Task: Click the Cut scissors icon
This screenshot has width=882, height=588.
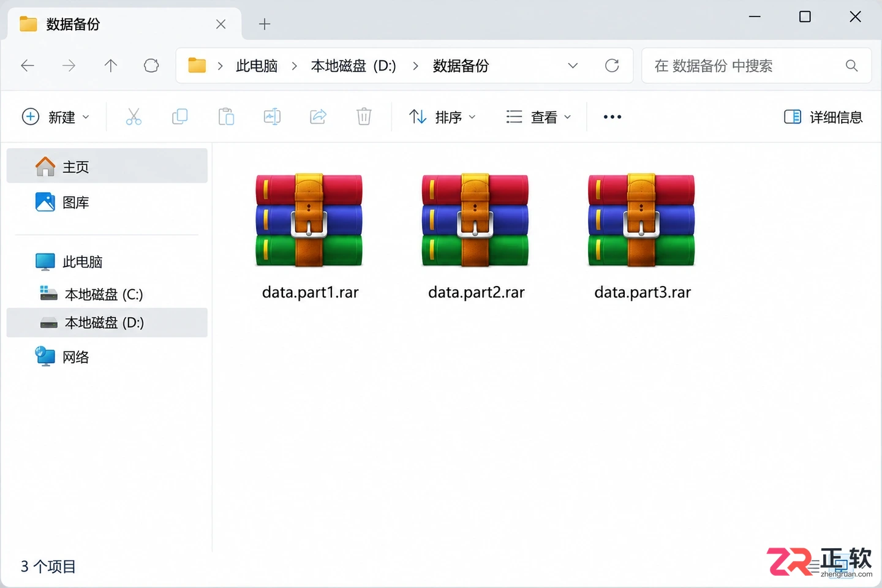Action: (134, 116)
